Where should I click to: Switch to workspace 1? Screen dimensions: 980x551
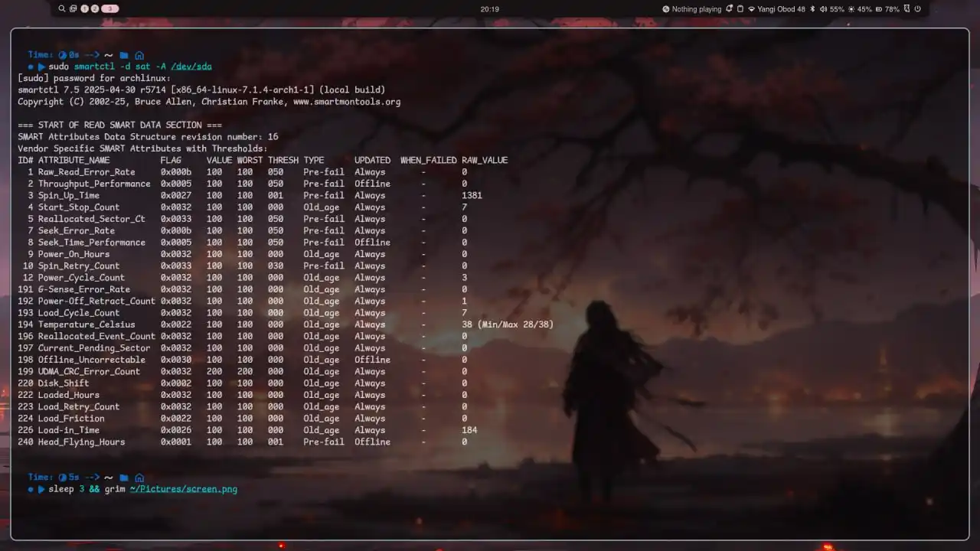click(84, 9)
